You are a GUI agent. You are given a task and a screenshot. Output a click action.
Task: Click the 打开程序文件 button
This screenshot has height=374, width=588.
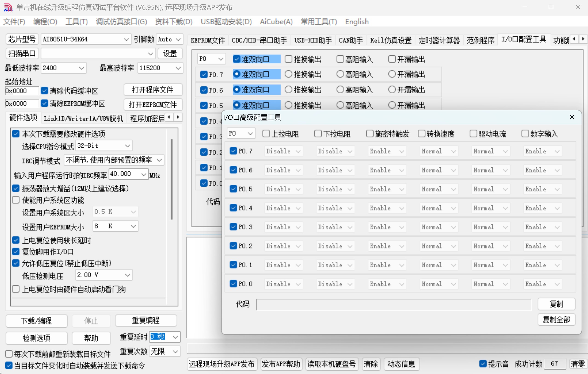(153, 90)
